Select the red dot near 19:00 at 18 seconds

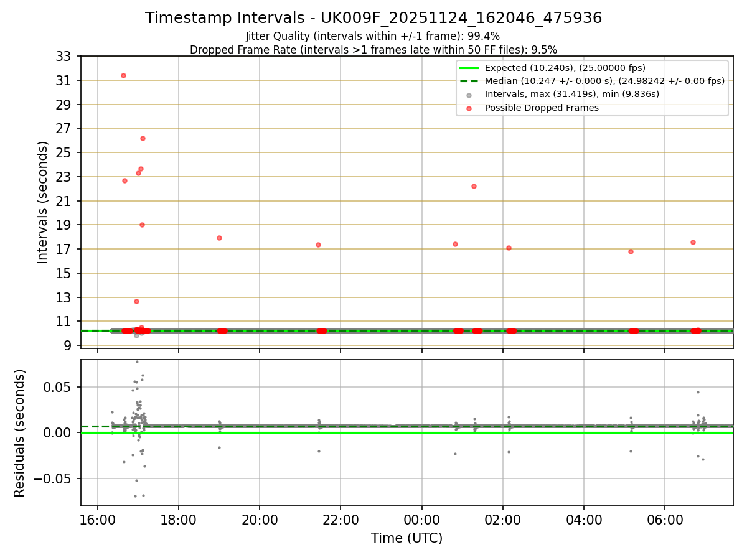click(219, 238)
